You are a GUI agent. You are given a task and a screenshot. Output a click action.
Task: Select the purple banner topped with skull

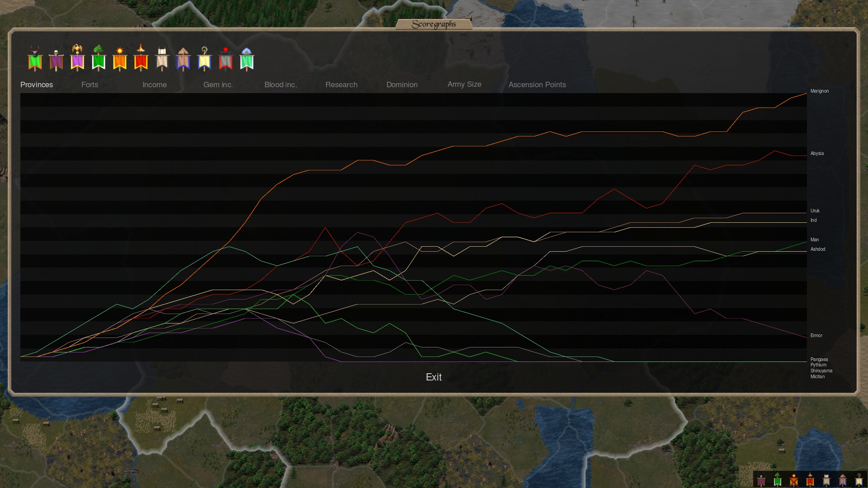56,60
